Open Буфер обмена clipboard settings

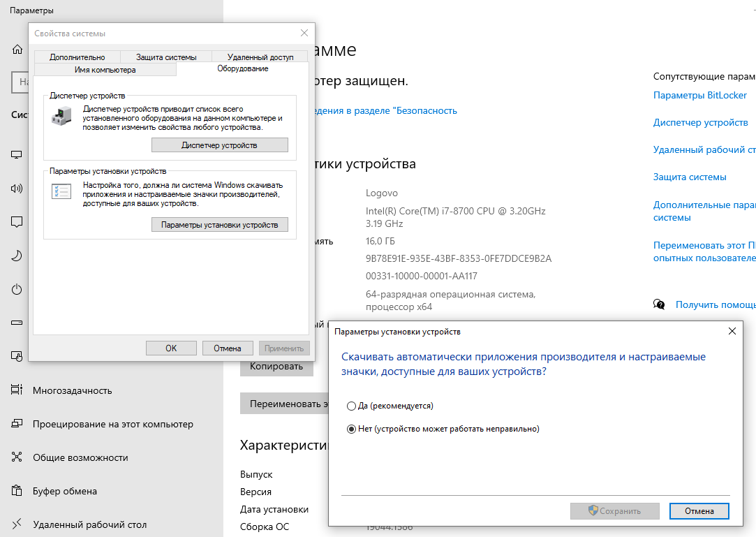(64, 491)
